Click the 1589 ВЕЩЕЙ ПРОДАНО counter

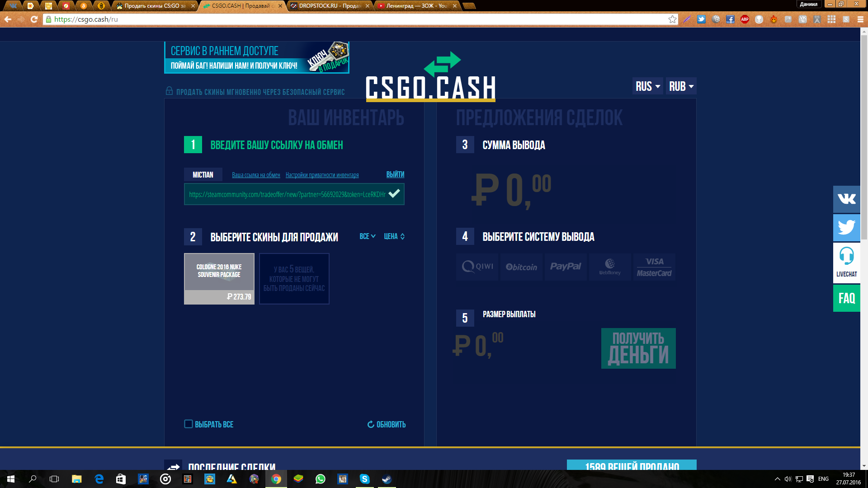pos(632,465)
